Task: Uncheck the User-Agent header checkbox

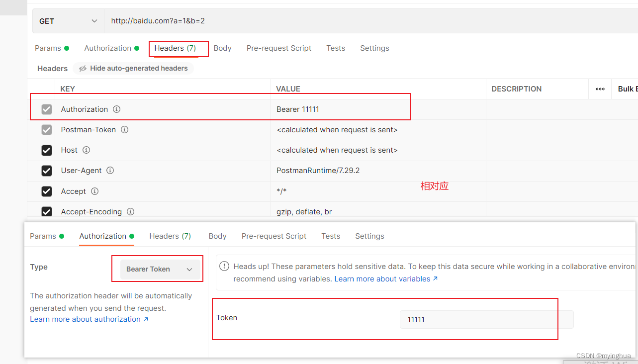Action: (47, 171)
